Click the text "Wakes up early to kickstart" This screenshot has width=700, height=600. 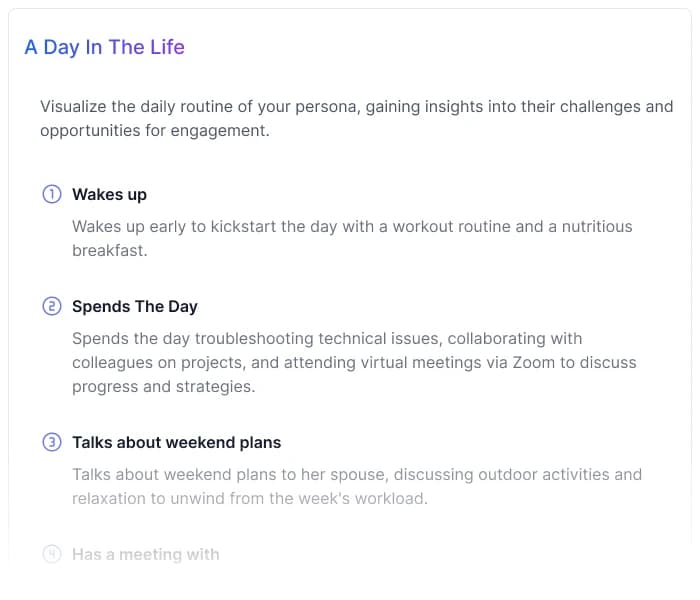pyautogui.click(x=170, y=226)
